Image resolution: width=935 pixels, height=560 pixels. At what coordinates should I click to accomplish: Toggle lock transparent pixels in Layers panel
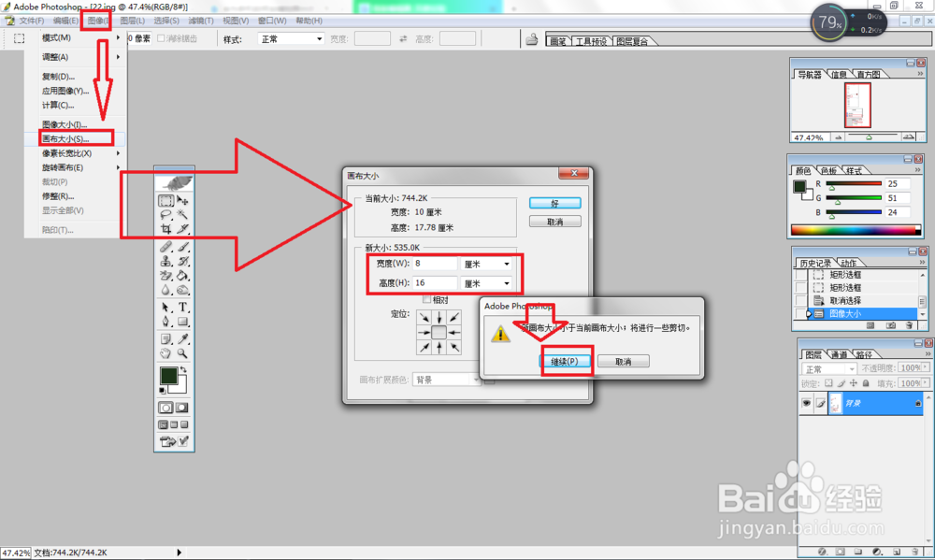point(828,383)
